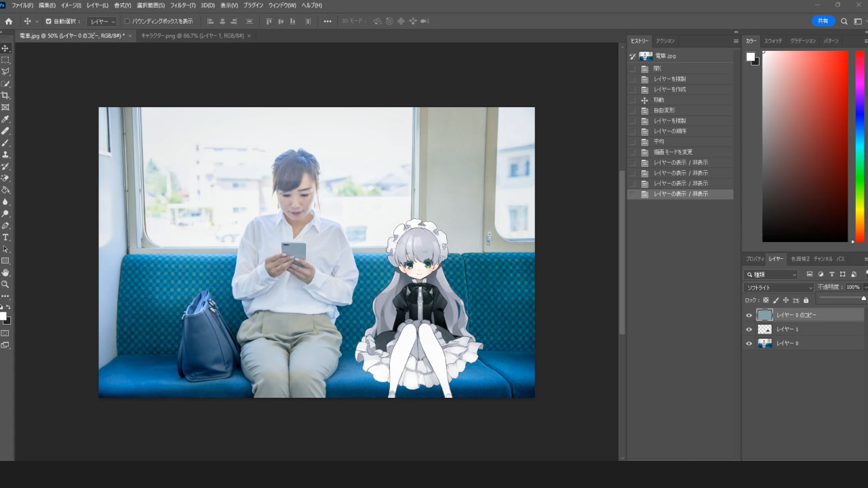Select the Eraser tool

tap(5, 178)
